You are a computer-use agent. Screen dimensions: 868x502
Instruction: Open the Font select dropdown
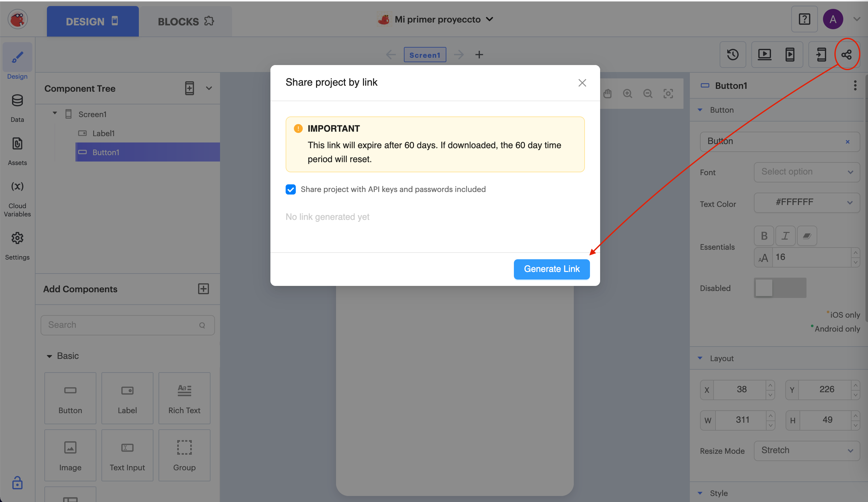point(806,172)
